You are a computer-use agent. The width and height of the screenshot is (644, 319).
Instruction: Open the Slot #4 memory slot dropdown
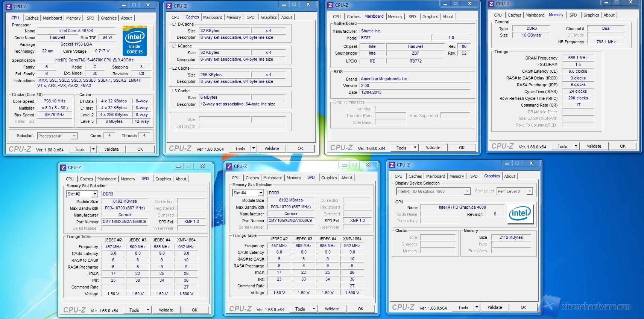[261, 193]
